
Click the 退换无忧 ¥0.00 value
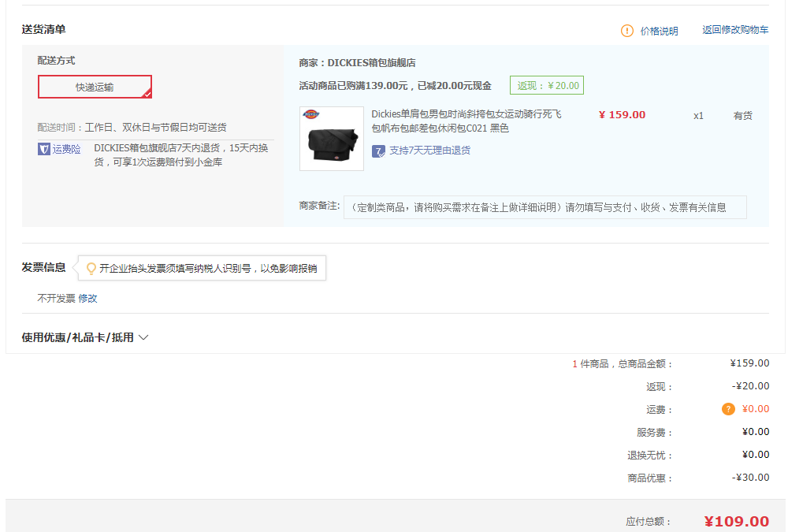tap(756, 455)
